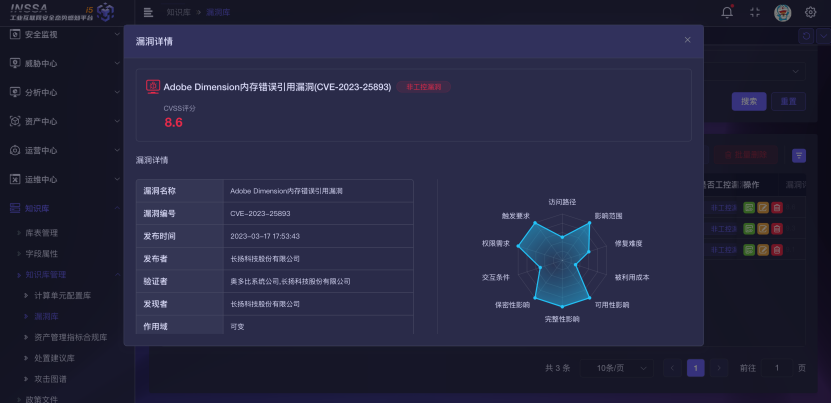831x404 pixels.
Task: Click the 知识库 breadcrumb link
Action: [178, 12]
